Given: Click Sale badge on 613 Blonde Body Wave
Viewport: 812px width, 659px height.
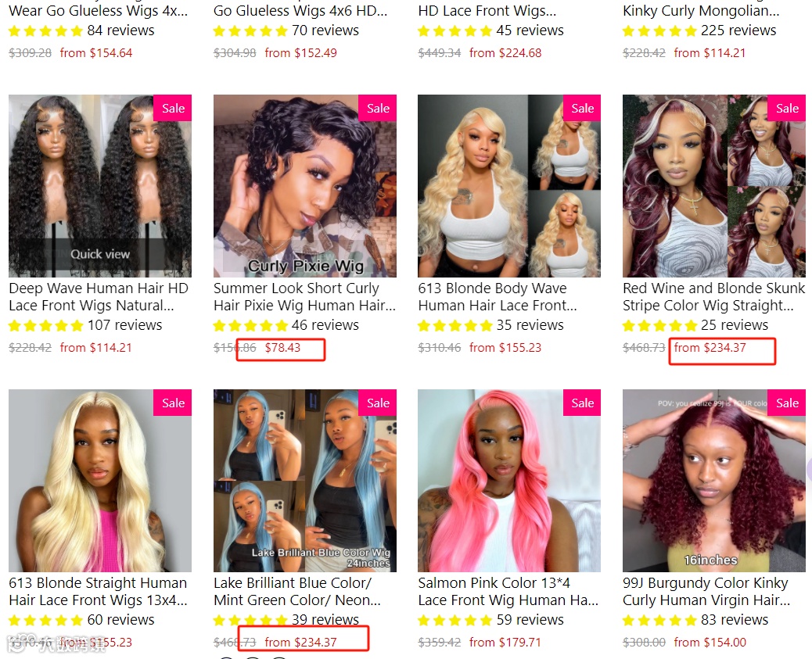Looking at the screenshot, I should tap(582, 108).
